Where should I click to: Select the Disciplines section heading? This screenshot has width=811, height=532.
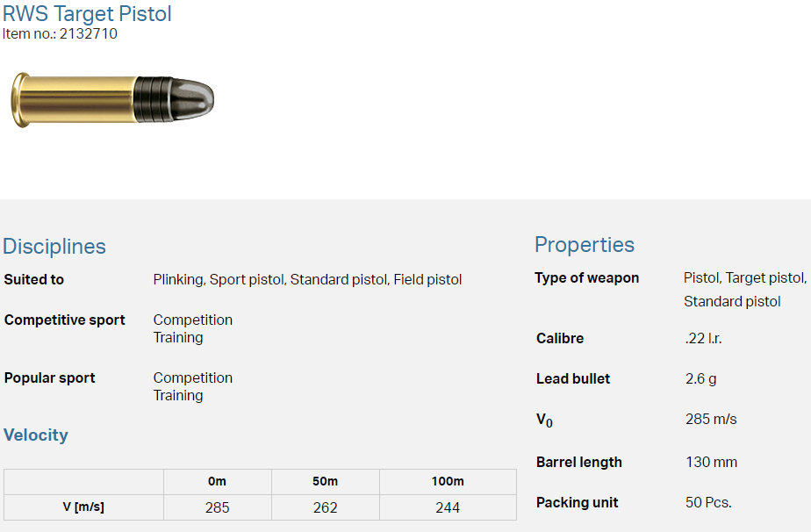pos(54,247)
